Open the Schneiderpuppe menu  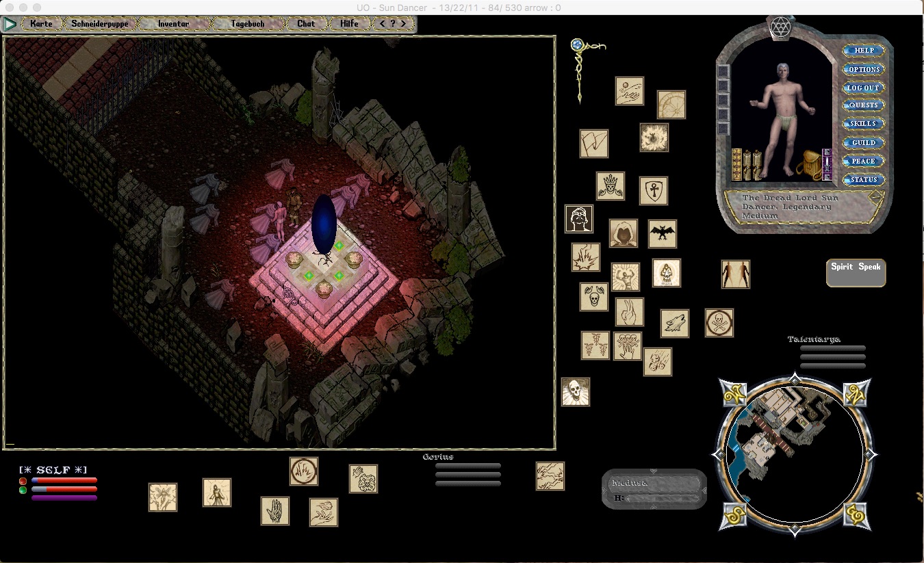click(100, 24)
